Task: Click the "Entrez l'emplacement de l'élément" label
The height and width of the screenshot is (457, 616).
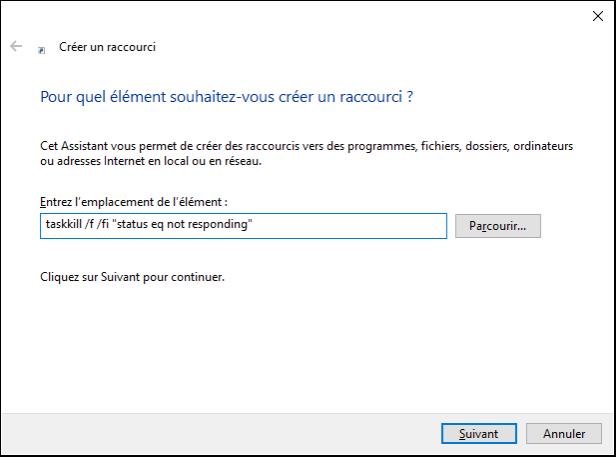Action: [x=133, y=202]
